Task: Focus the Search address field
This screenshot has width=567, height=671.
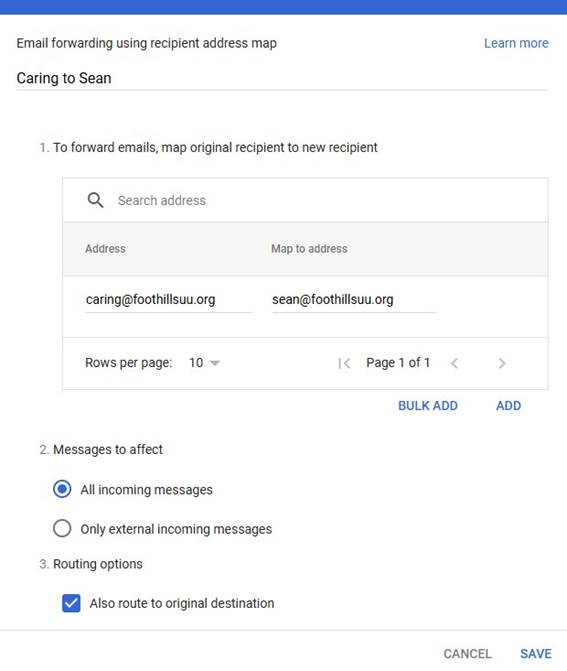Action: [306, 200]
